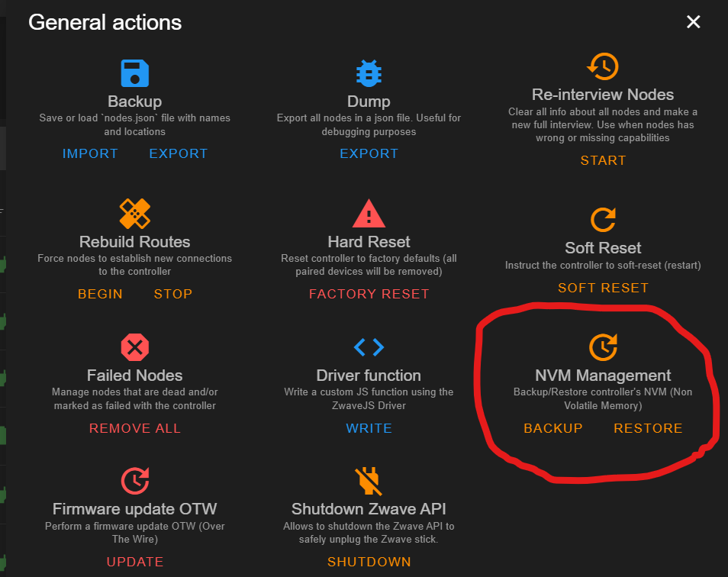Screen dimensions: 728x577
Task: Click the Driver function code brackets icon
Action: point(369,348)
